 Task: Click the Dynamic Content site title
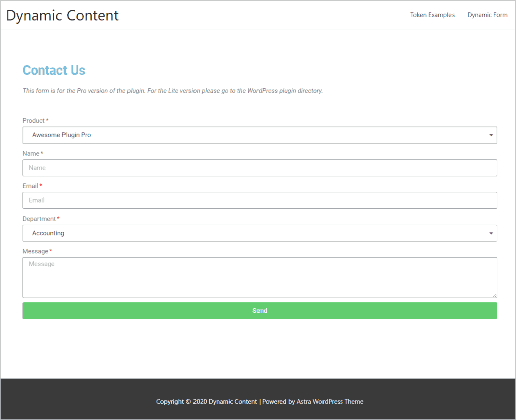point(62,15)
